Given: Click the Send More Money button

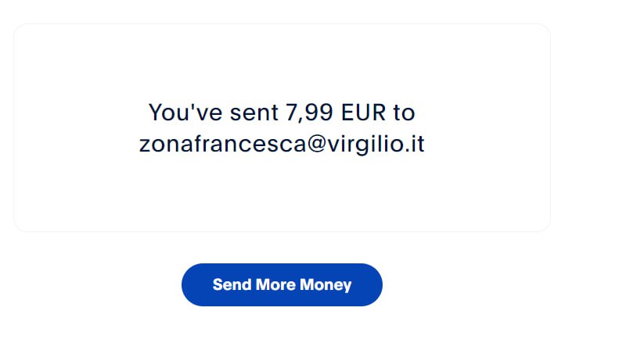Looking at the screenshot, I should 282,284.
